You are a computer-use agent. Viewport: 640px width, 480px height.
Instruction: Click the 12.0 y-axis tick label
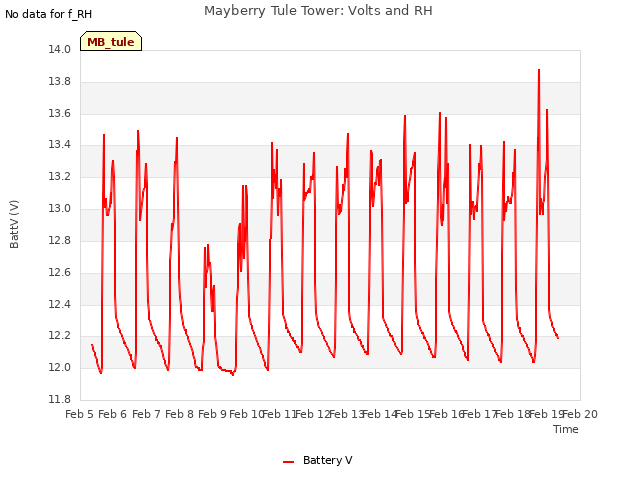pyautogui.click(x=60, y=367)
